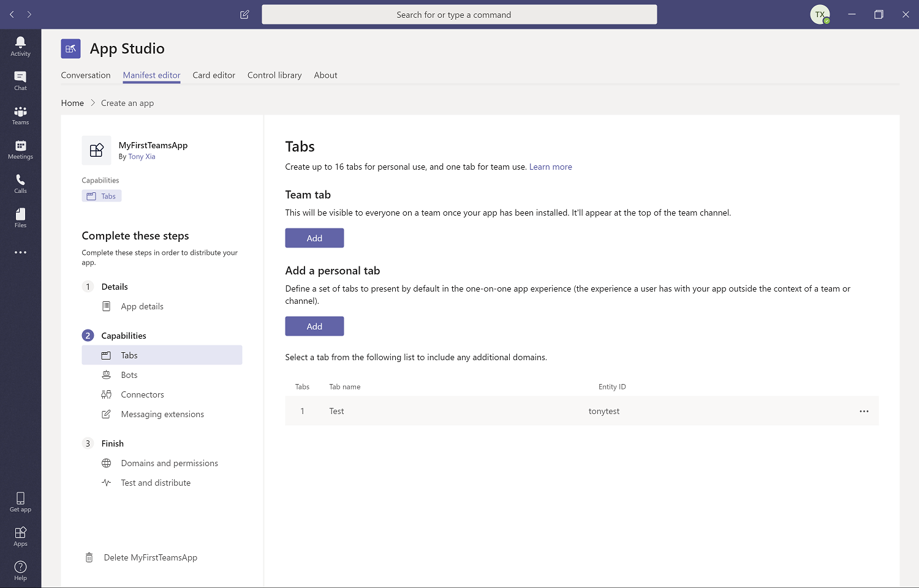
Task: Click Add under Add a personal tab
Action: pos(314,326)
